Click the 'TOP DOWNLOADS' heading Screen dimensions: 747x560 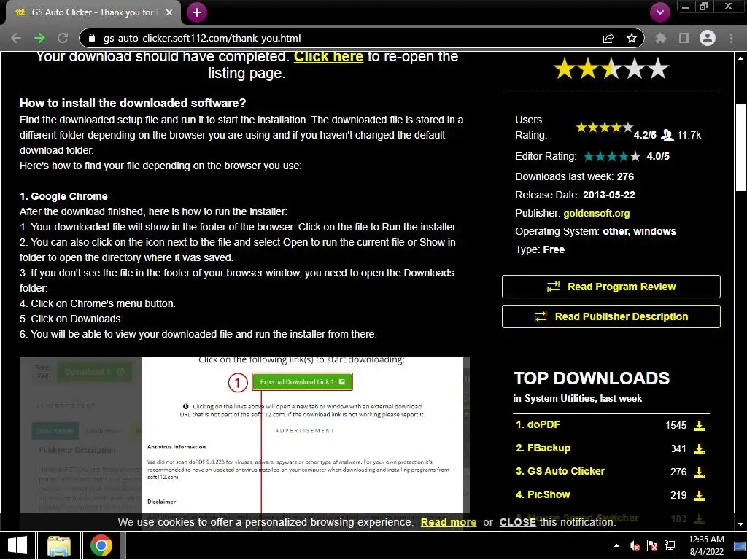point(592,378)
